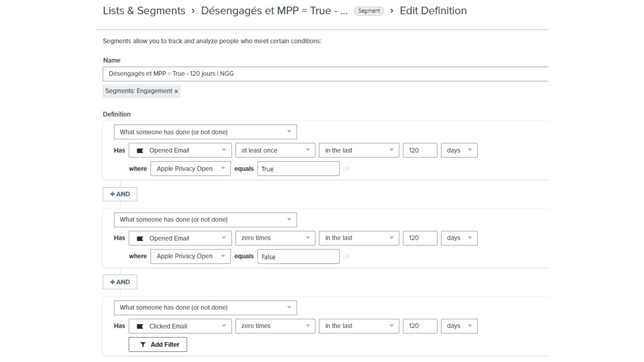This screenshot has width=644, height=362.
Task: Change the 'at least once' frequency dropdown
Action: coord(275,150)
